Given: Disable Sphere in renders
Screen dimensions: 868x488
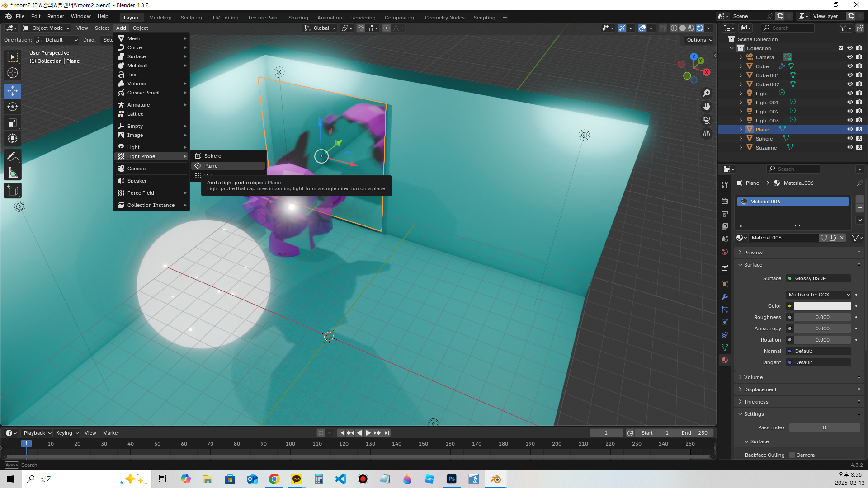Looking at the screenshot, I should point(859,139).
